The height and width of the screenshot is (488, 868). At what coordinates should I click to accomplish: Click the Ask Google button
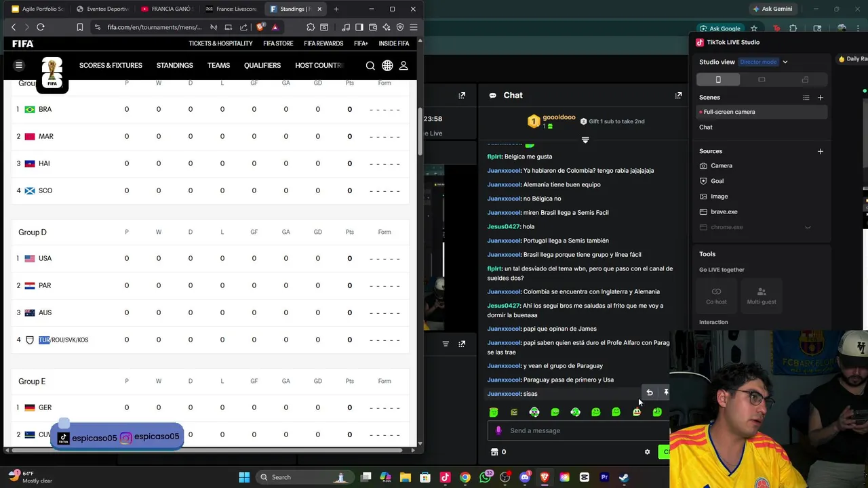pyautogui.click(x=719, y=28)
